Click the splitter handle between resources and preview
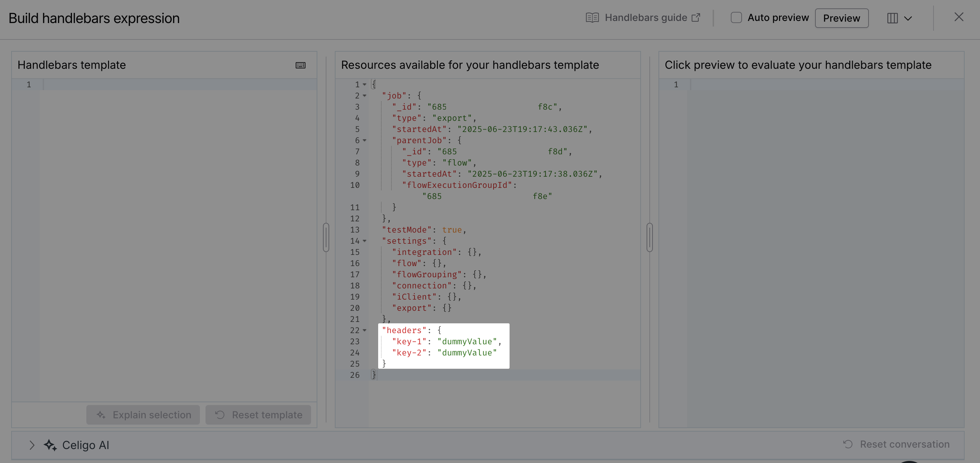This screenshot has width=980, height=463. [x=650, y=237]
